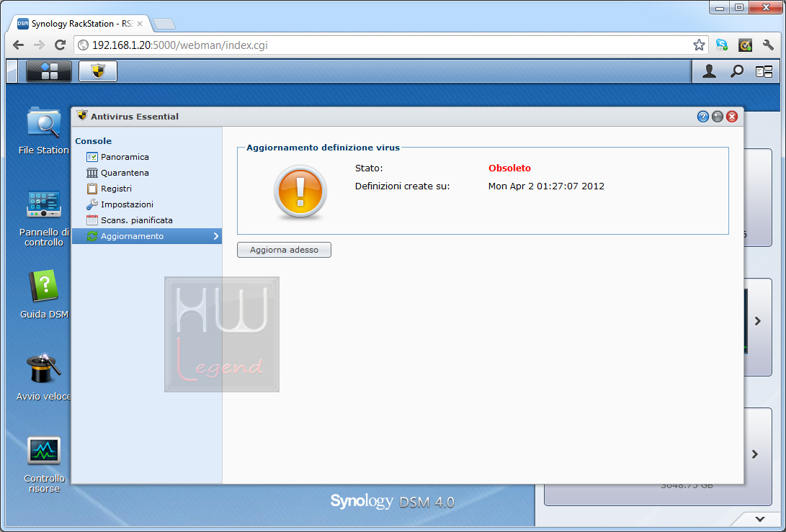Close the Synology RackStation tab

tap(139, 24)
